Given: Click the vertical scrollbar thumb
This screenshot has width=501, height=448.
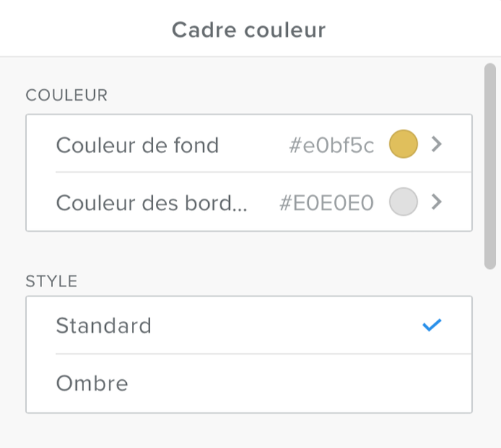Looking at the screenshot, I should coord(490,167).
